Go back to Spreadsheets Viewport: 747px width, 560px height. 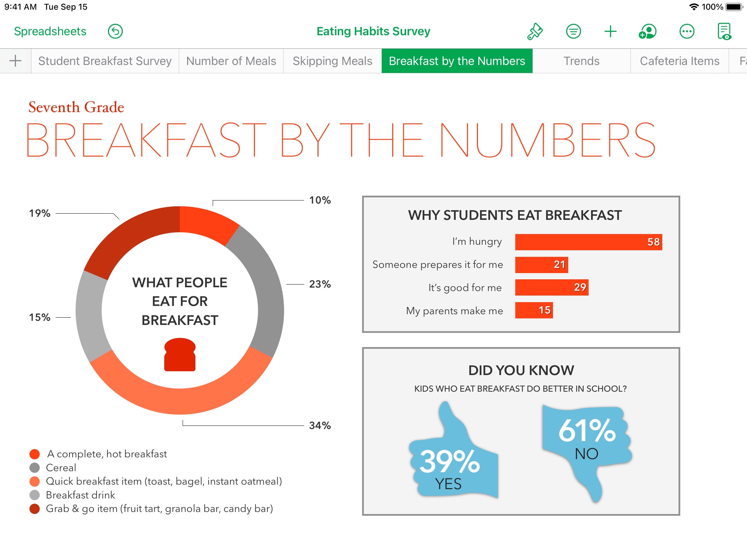(50, 31)
